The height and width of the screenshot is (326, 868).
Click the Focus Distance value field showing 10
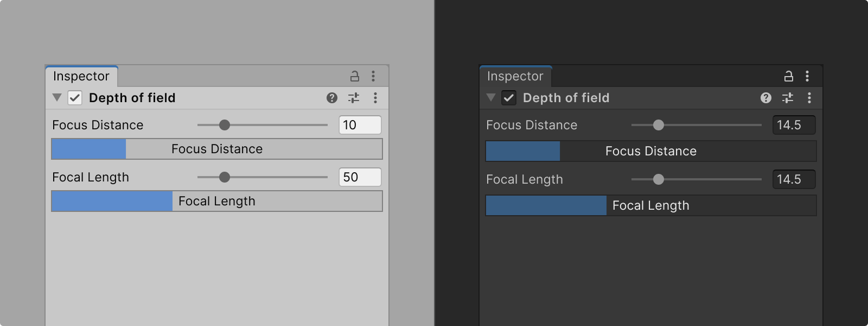point(360,125)
